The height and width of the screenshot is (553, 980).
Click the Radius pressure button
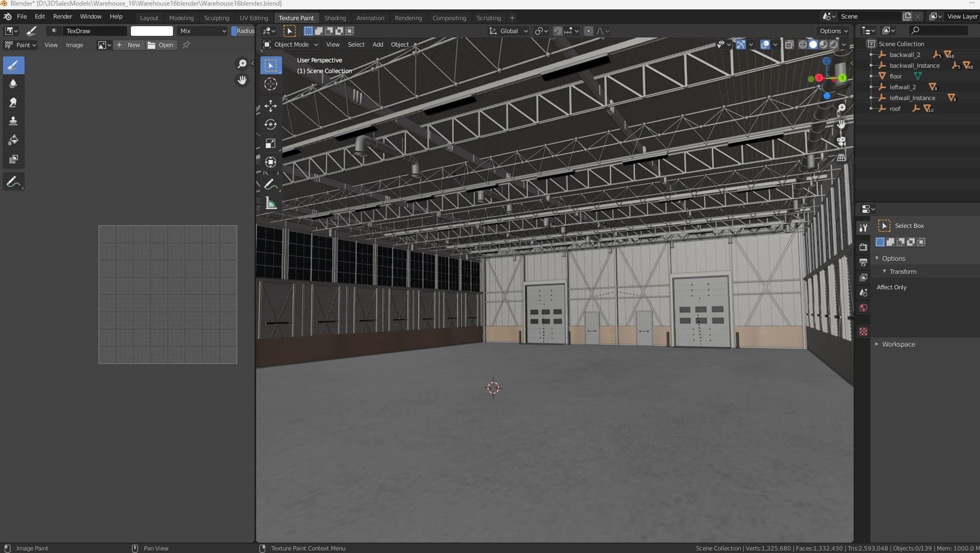tap(244, 31)
